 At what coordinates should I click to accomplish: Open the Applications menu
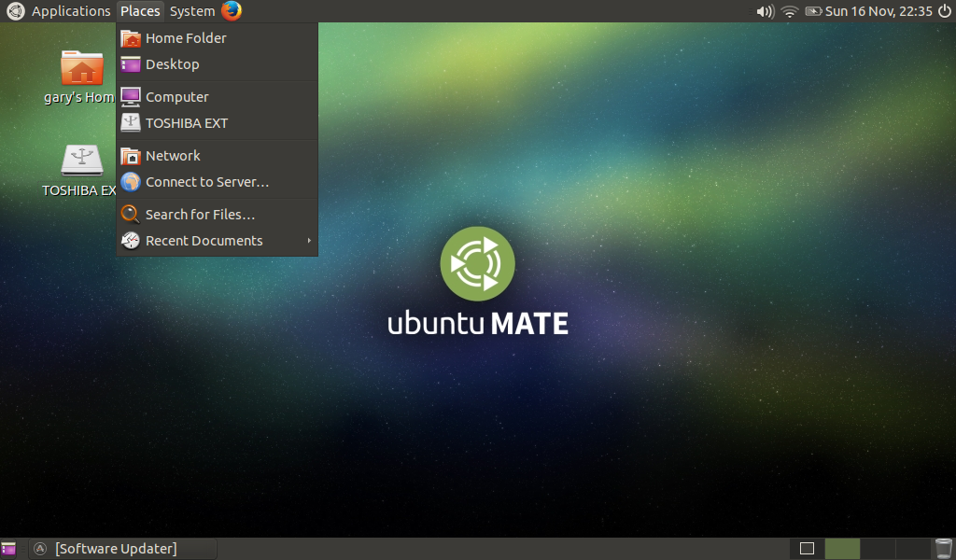[71, 11]
